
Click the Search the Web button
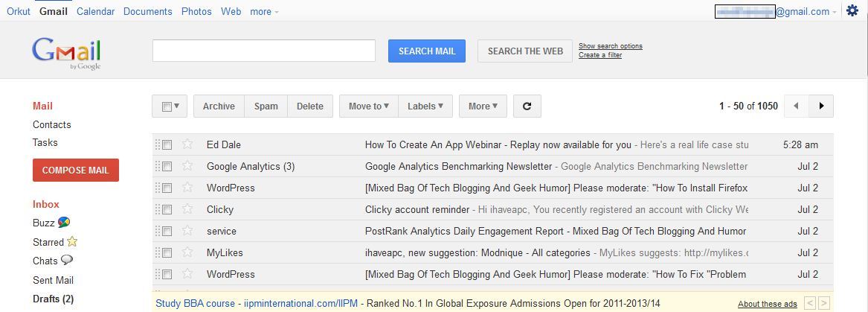point(525,51)
